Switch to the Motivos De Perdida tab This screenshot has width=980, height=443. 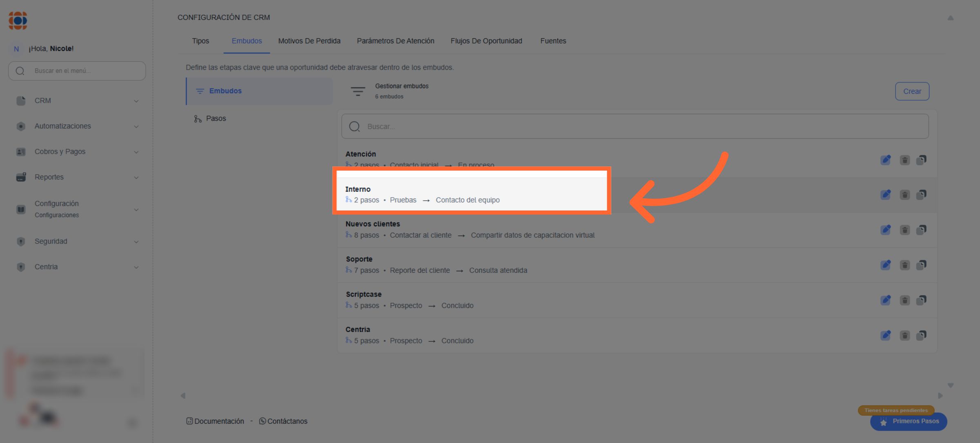(309, 41)
